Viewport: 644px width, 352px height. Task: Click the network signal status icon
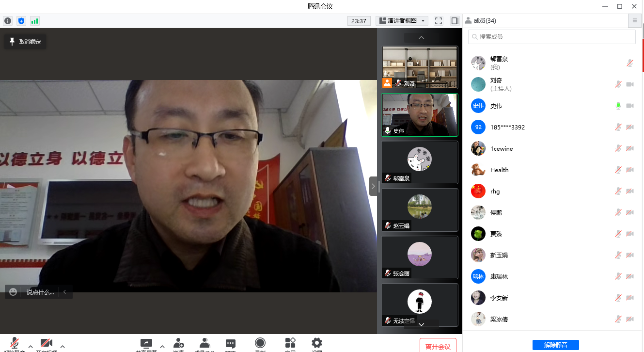[34, 21]
